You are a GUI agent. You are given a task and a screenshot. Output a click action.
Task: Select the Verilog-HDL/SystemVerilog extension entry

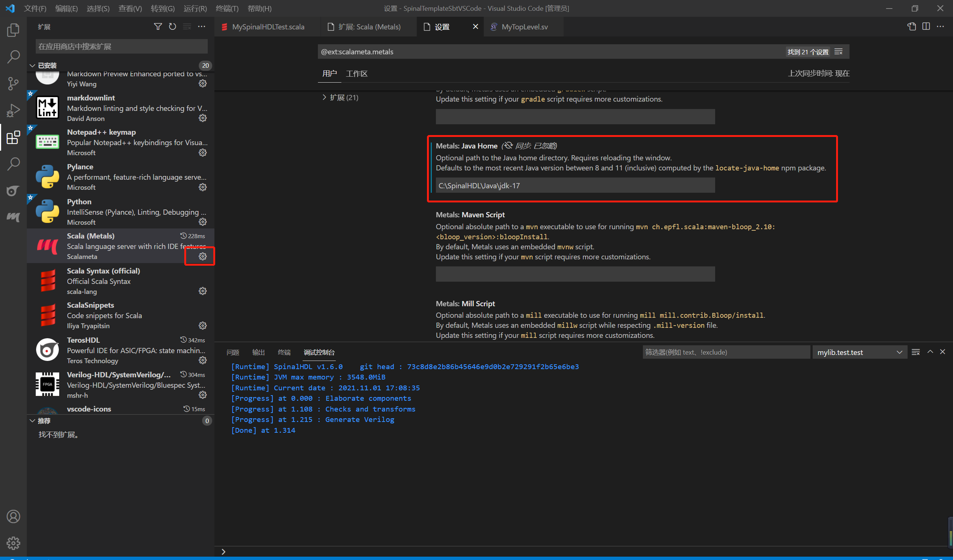(x=121, y=384)
